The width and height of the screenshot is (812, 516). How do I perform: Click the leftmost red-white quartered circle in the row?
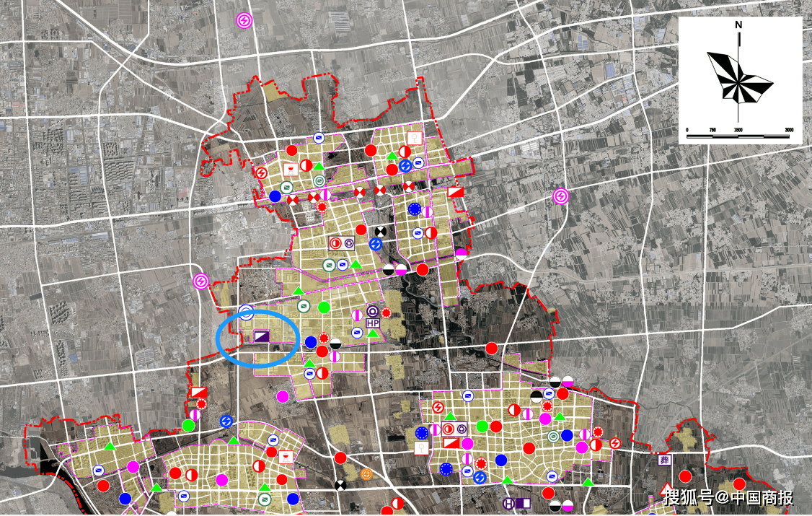point(293,200)
